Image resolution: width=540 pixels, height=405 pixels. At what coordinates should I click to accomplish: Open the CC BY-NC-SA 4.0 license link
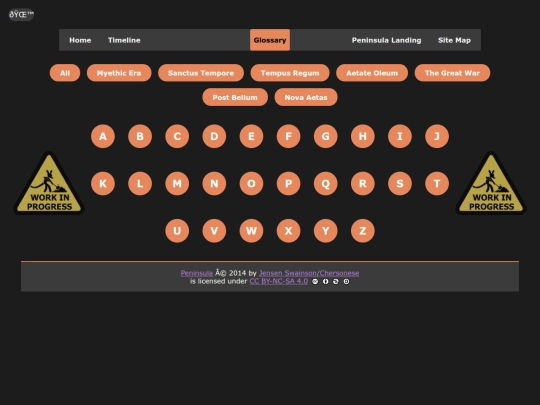(279, 281)
